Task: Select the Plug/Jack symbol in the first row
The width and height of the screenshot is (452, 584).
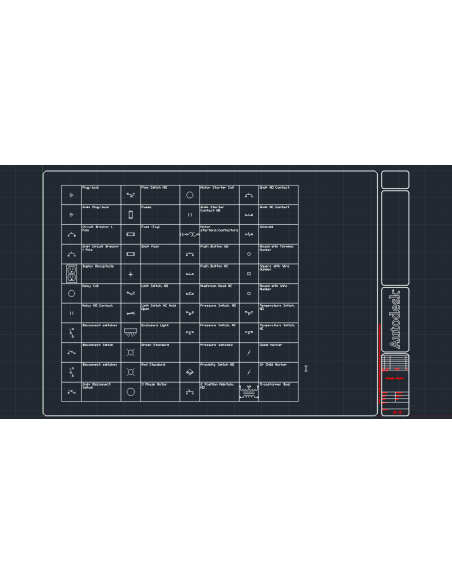Action: click(71, 195)
